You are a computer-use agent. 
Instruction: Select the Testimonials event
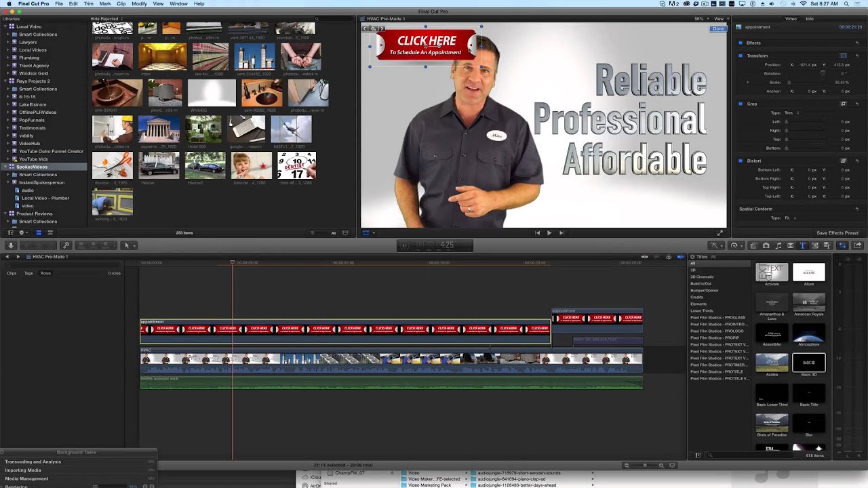(33, 128)
